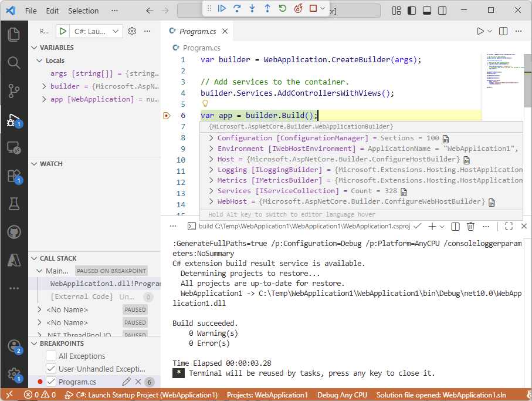Open run options dropdown beside editor play
The width and height of the screenshot is (532, 401).
pyautogui.click(x=490, y=31)
